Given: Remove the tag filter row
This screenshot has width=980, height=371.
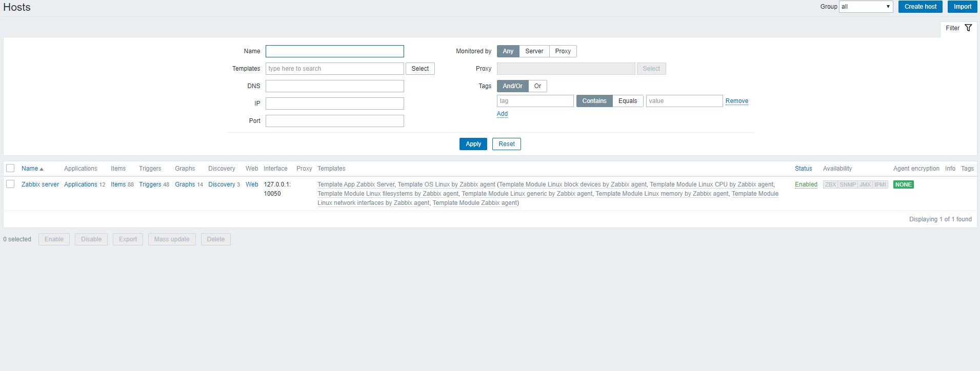Looking at the screenshot, I should (737, 101).
